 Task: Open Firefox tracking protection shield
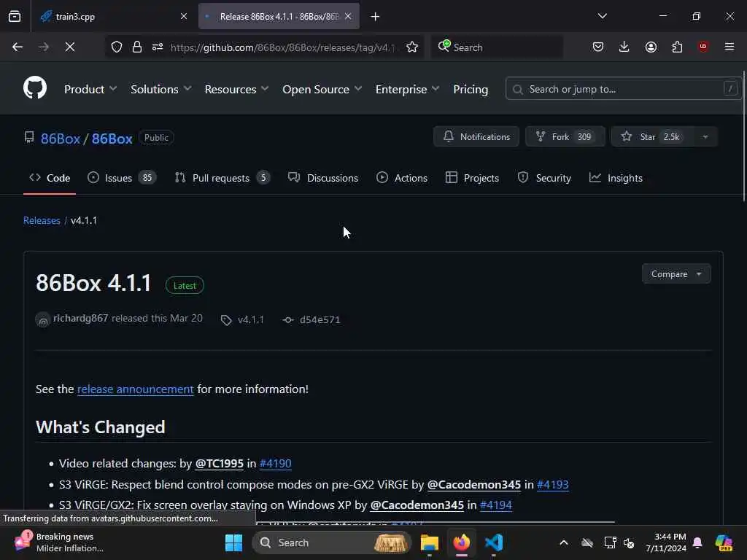(x=117, y=47)
